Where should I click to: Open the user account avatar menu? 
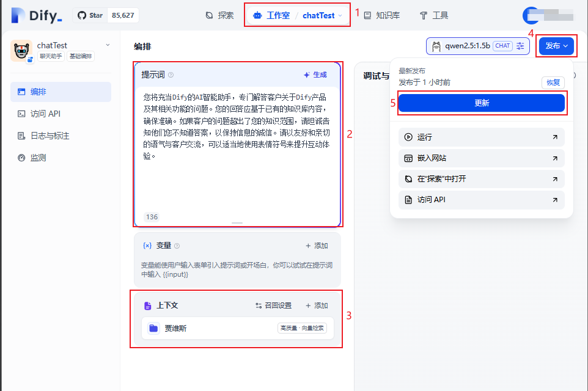coord(531,15)
